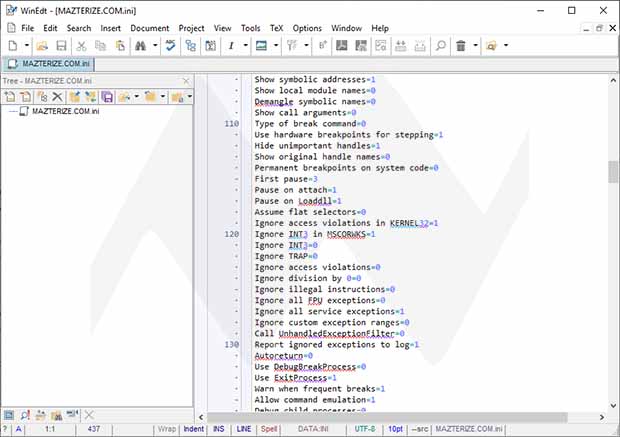
Task: Click the sigma symbols icon in toolbar
Action: 210,45
